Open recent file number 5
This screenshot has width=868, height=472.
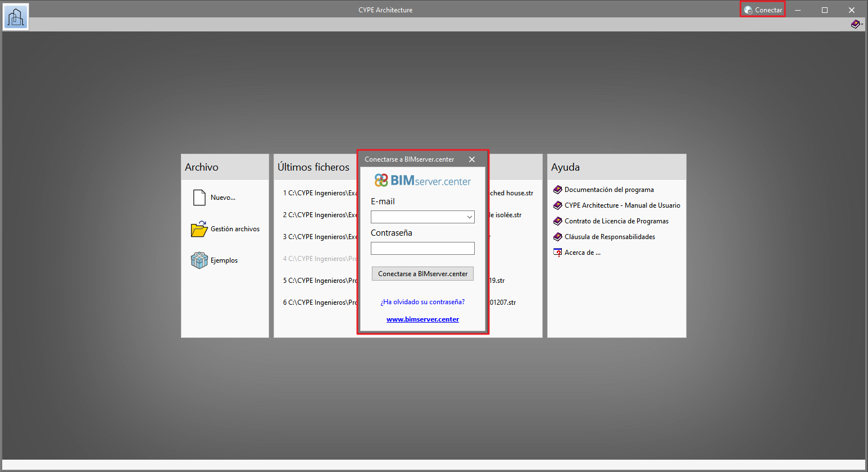click(320, 281)
